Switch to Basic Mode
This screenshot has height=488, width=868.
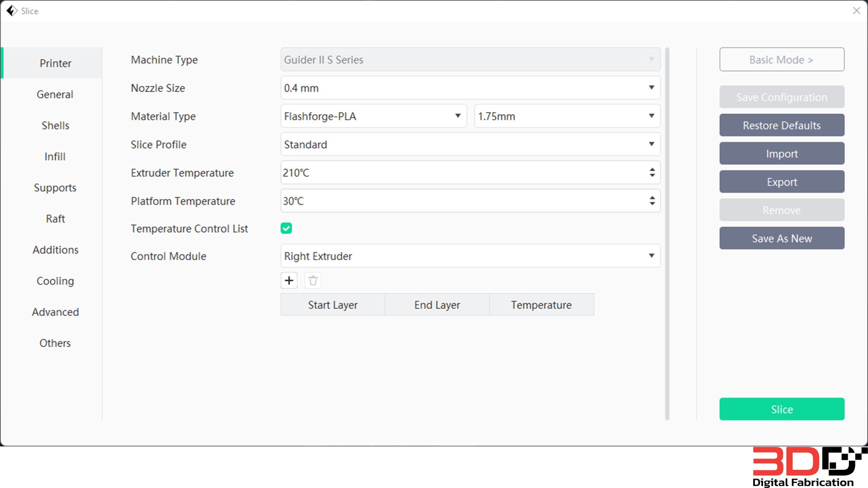[x=782, y=60]
